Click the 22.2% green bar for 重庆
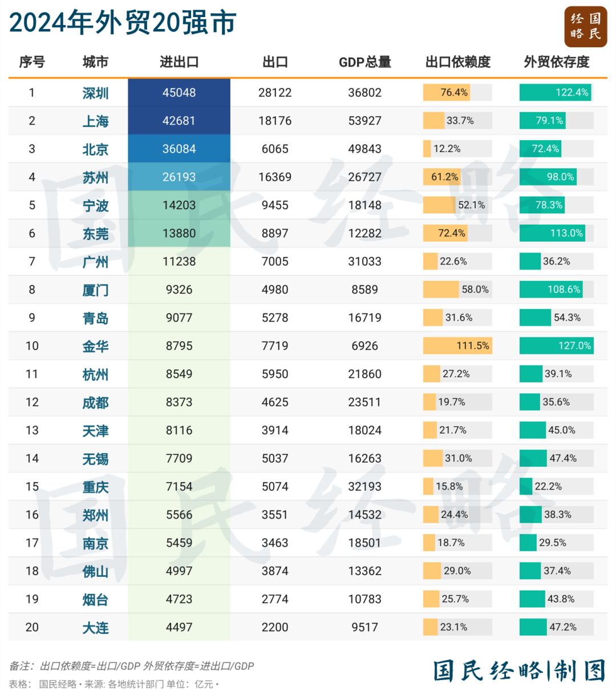Viewport: 616px width, 692px height. [x=526, y=486]
